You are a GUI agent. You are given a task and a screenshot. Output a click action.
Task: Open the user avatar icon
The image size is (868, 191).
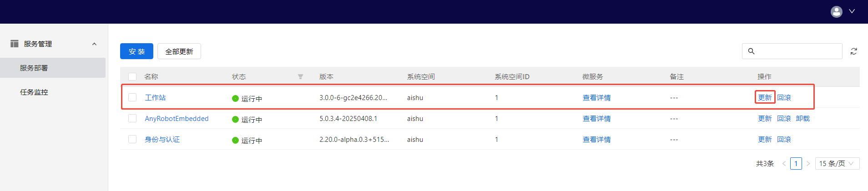[x=837, y=11]
